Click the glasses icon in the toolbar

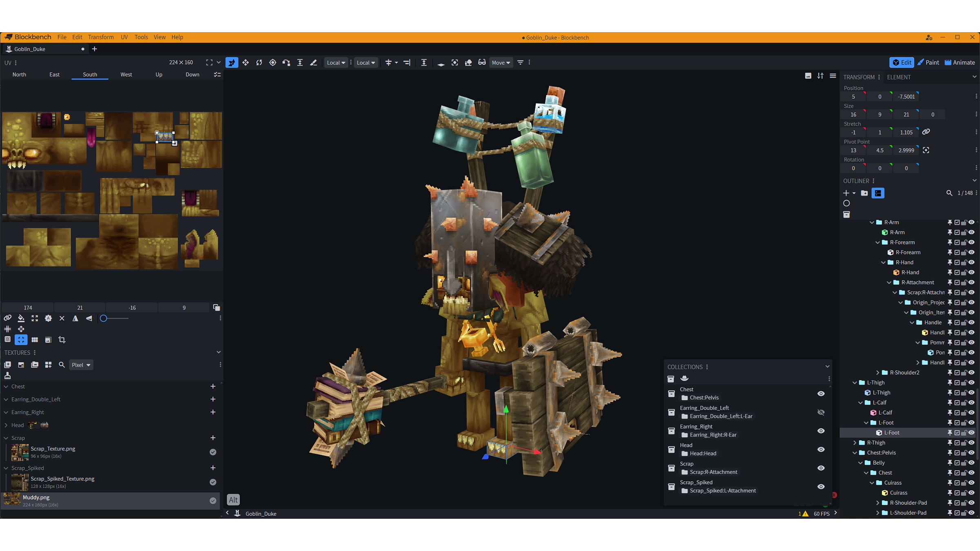click(482, 62)
